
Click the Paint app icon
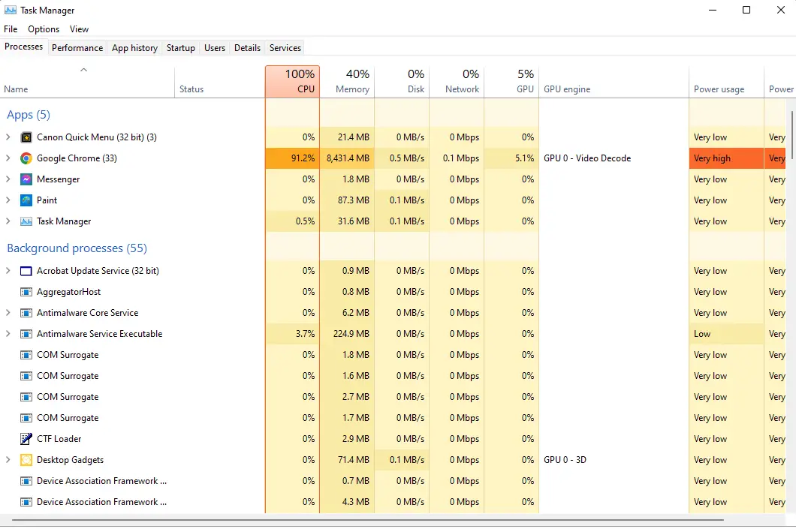(26, 200)
